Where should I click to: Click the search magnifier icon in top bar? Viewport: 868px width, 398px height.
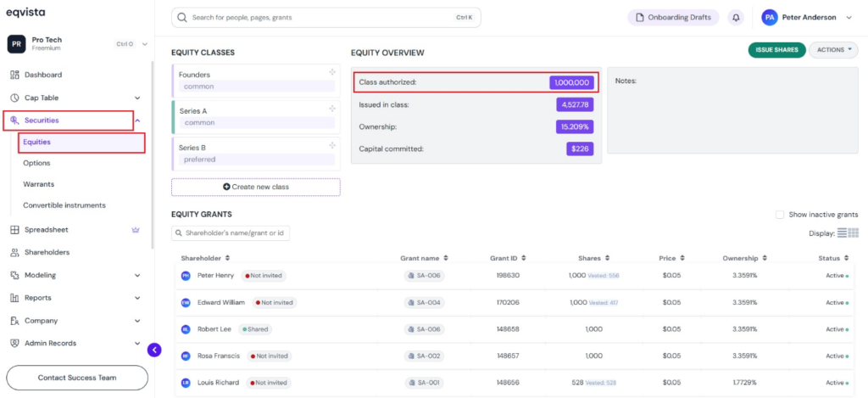[x=181, y=18]
